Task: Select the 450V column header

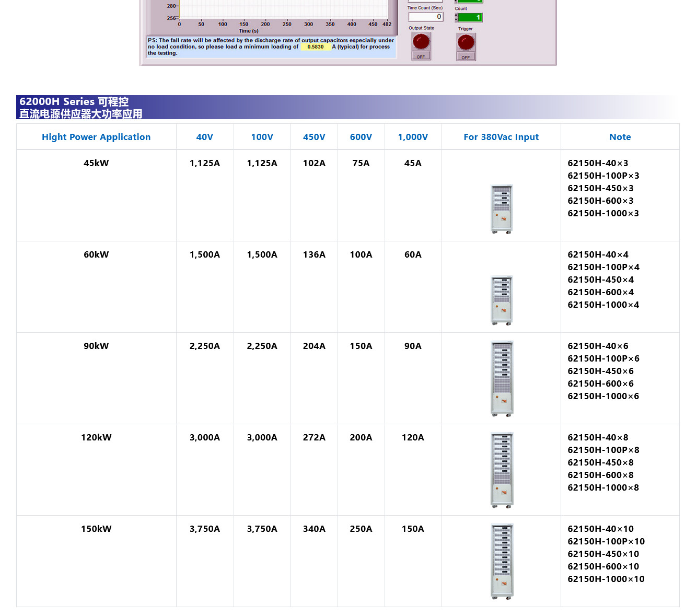Action: point(314,137)
